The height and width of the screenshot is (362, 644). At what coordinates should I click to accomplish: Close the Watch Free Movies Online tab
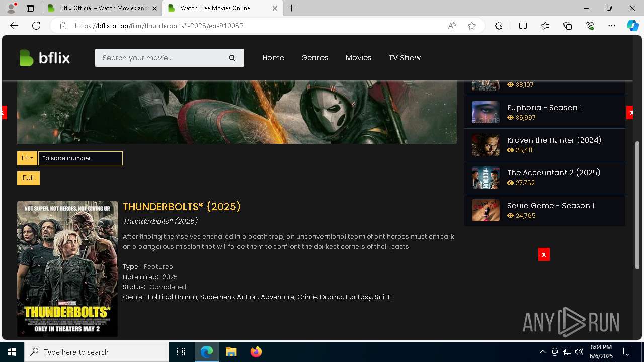pos(275,8)
